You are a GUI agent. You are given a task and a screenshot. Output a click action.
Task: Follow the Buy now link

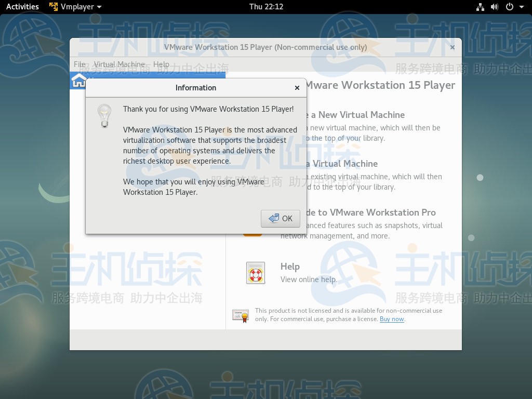click(392, 319)
